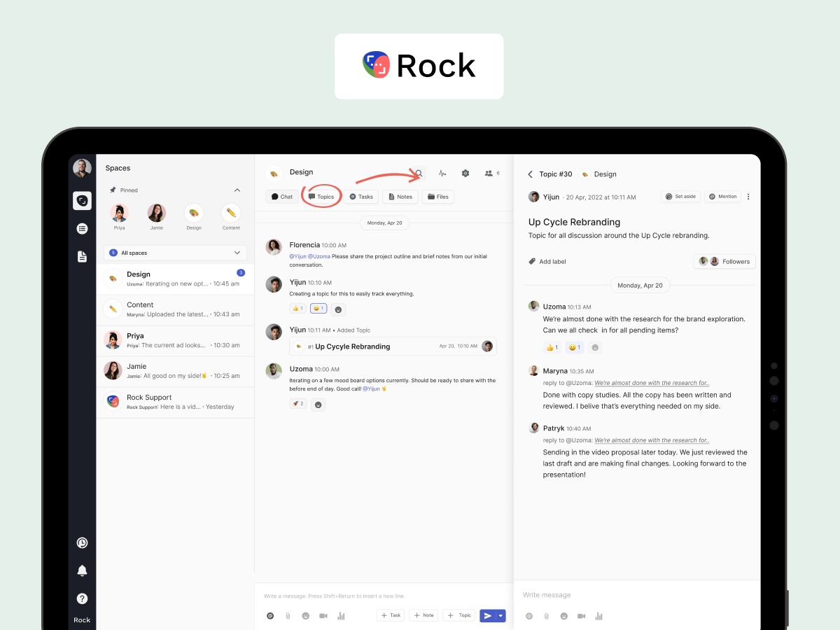
Task: Open the Spaces chat icon in left rail
Action: 82,201
